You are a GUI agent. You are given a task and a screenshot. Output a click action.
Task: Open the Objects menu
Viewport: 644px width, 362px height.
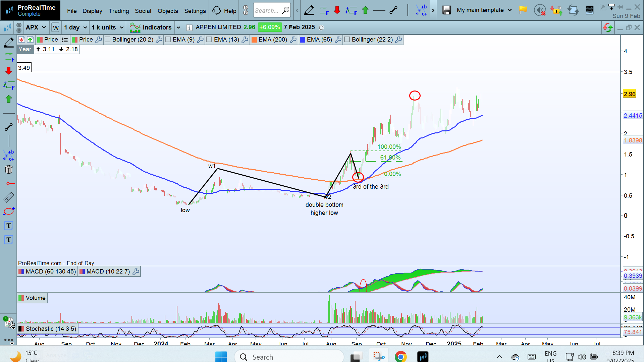coord(168,11)
